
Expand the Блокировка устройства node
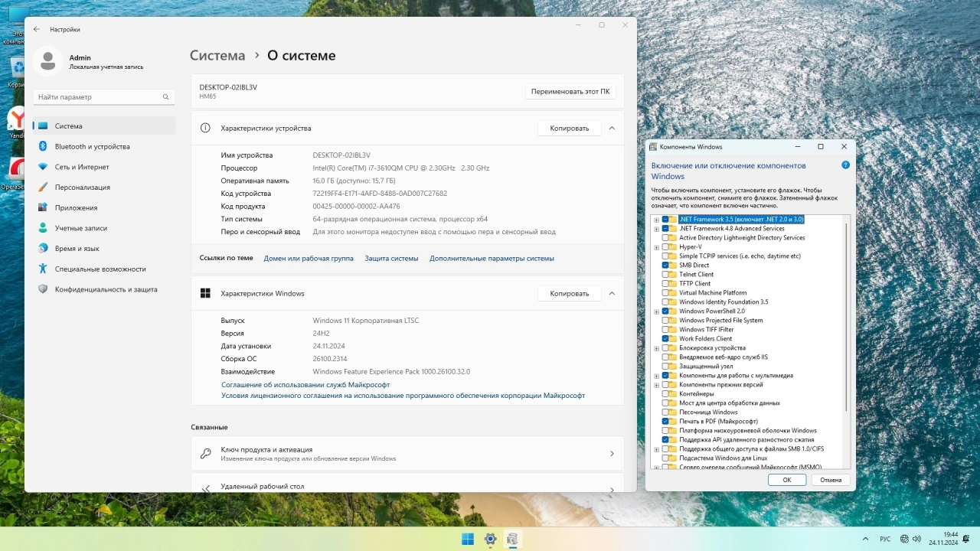pos(657,348)
